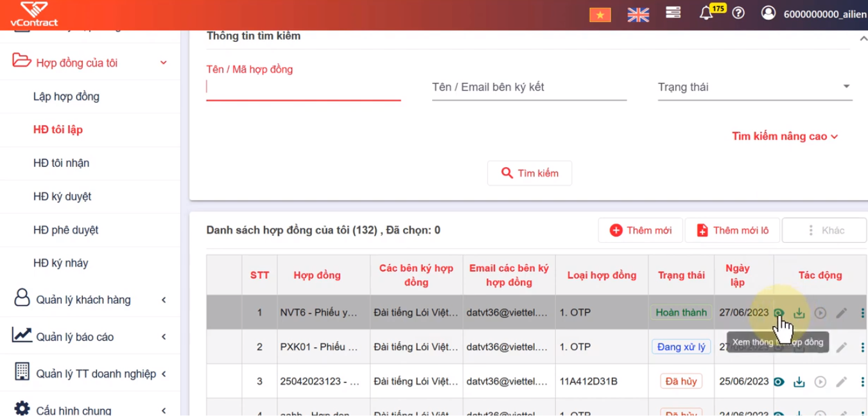868x420 pixels.
Task: Click the play icon in row 3
Action: click(x=820, y=381)
